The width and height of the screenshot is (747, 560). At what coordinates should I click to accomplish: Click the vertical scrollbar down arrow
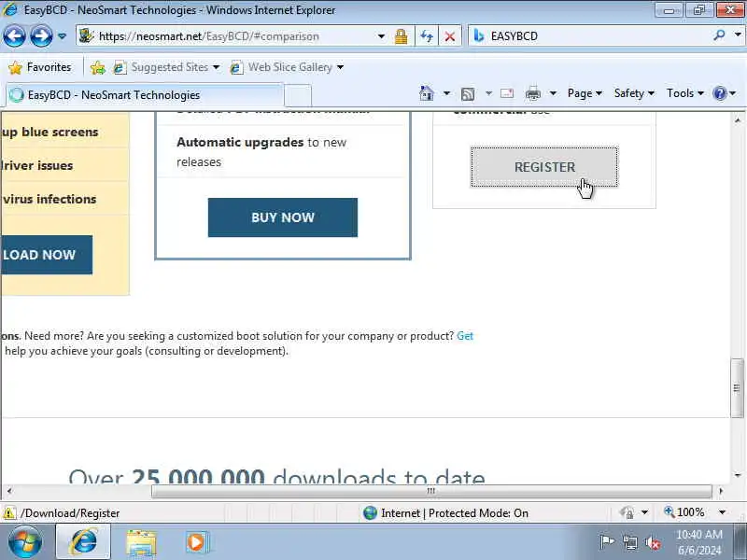click(x=738, y=475)
